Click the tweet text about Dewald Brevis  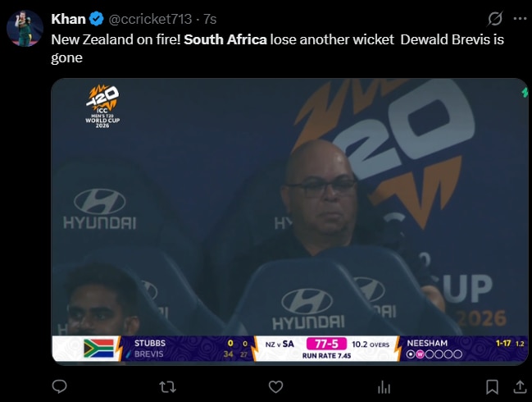pos(278,48)
